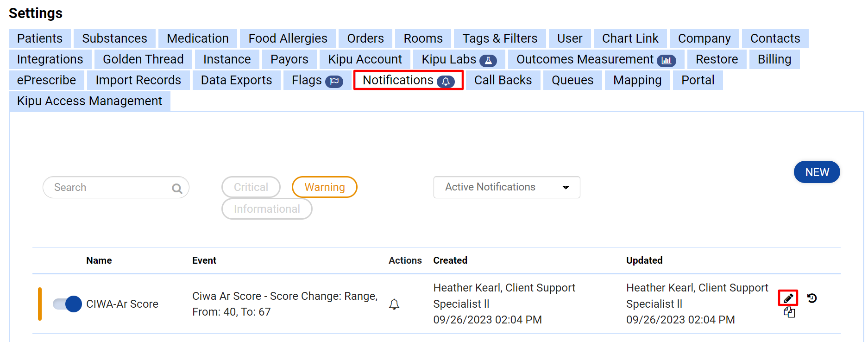Click the chart icon on Outcomes Measurement
The height and width of the screenshot is (342, 868).
point(666,61)
